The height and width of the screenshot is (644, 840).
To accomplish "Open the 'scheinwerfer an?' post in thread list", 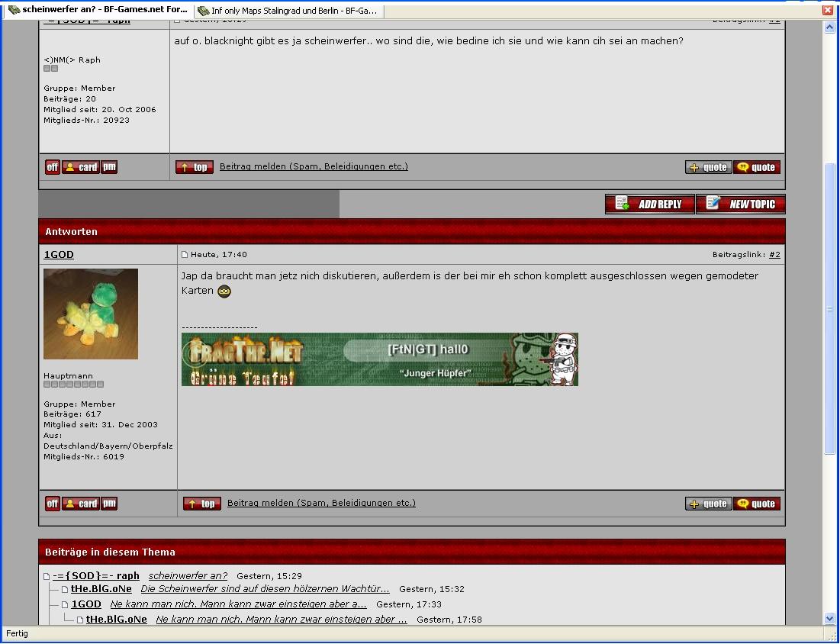I will pos(188,576).
